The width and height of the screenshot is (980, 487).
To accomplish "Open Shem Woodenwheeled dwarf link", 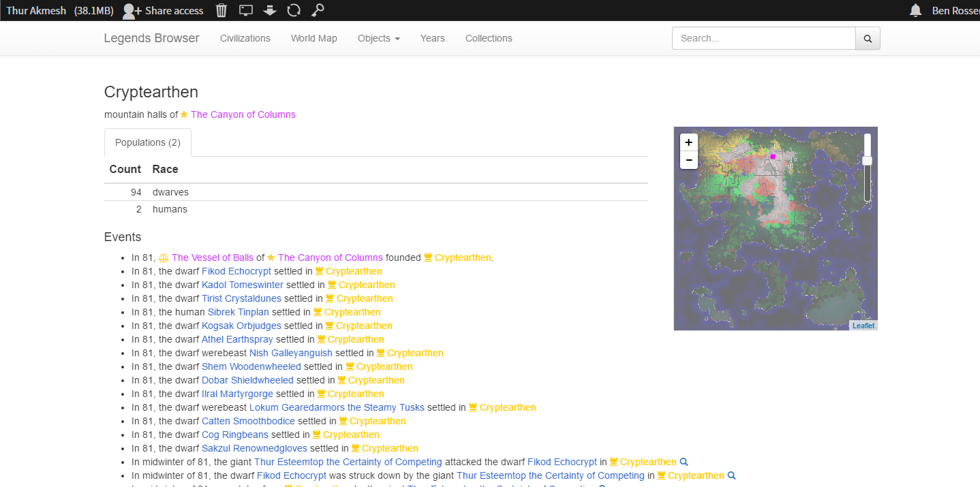I will [251, 366].
